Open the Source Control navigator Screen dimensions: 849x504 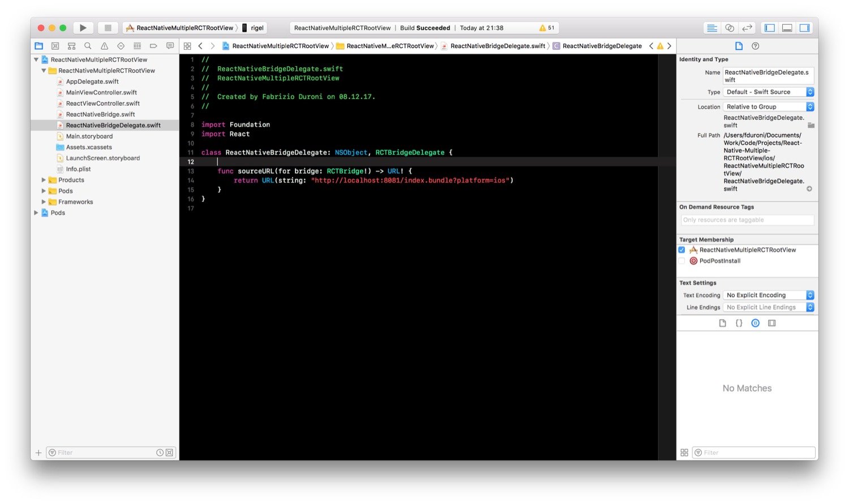point(55,46)
